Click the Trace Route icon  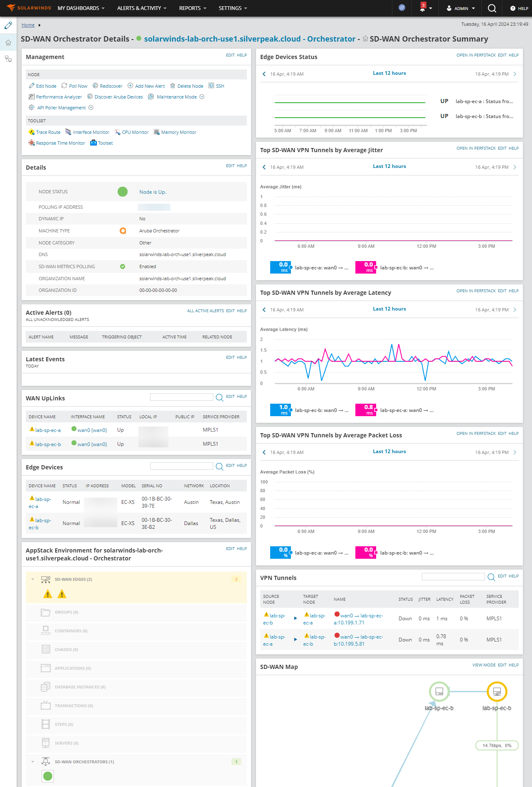click(x=32, y=132)
